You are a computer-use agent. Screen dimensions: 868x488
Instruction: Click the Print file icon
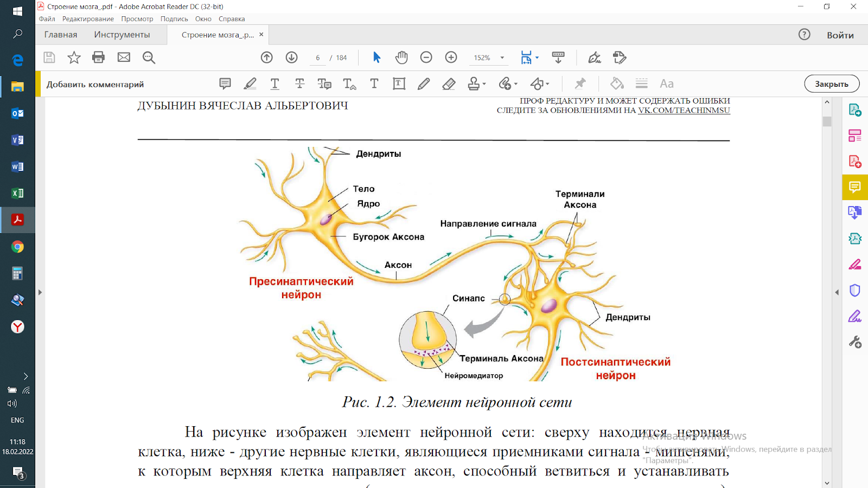pos(98,57)
